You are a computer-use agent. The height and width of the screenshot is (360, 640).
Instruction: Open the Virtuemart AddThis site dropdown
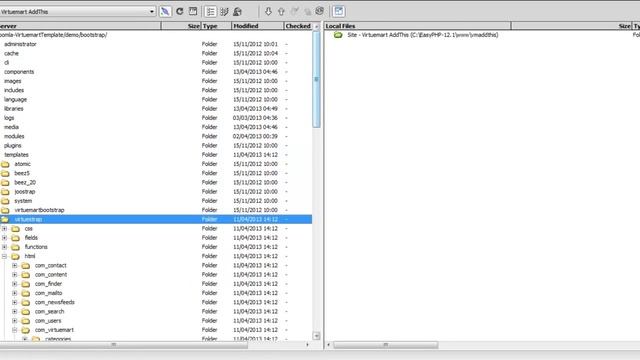152,11
